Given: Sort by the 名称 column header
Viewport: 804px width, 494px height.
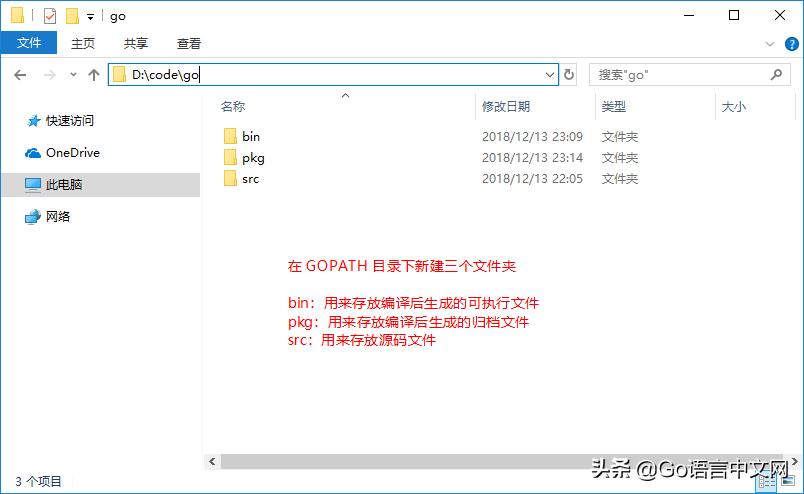Looking at the screenshot, I should click(x=233, y=107).
